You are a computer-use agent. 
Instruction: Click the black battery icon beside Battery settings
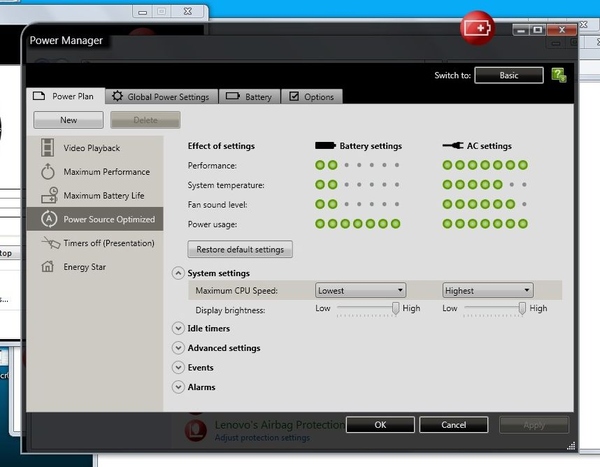tap(325, 145)
